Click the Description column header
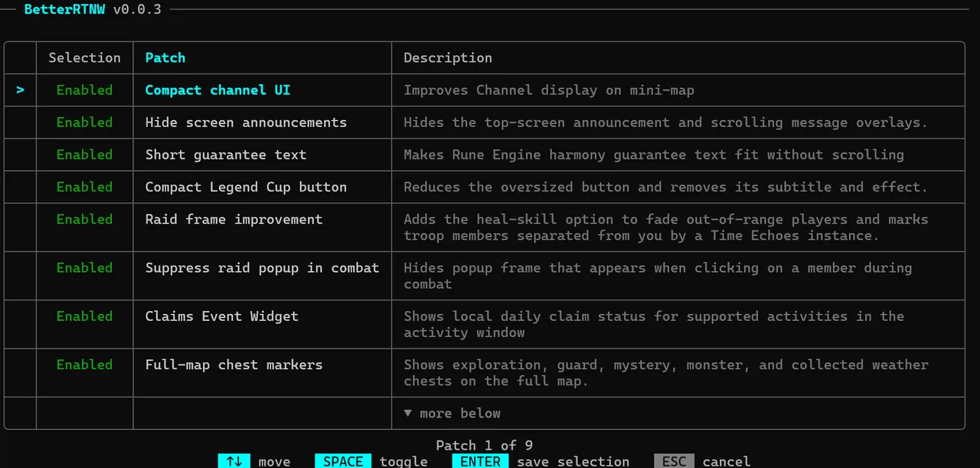This screenshot has height=468, width=980. [448, 57]
